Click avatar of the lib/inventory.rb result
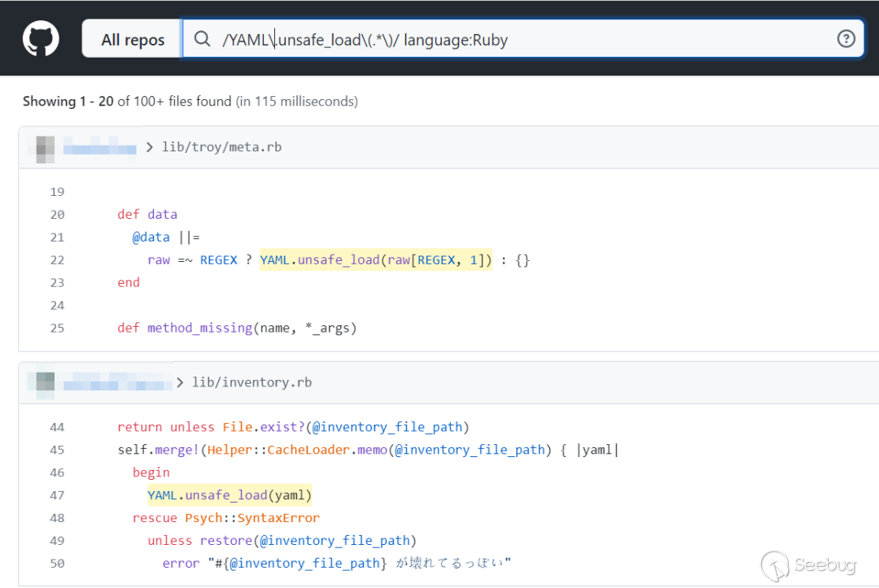Screen dimensions: 879x588 click(x=45, y=382)
